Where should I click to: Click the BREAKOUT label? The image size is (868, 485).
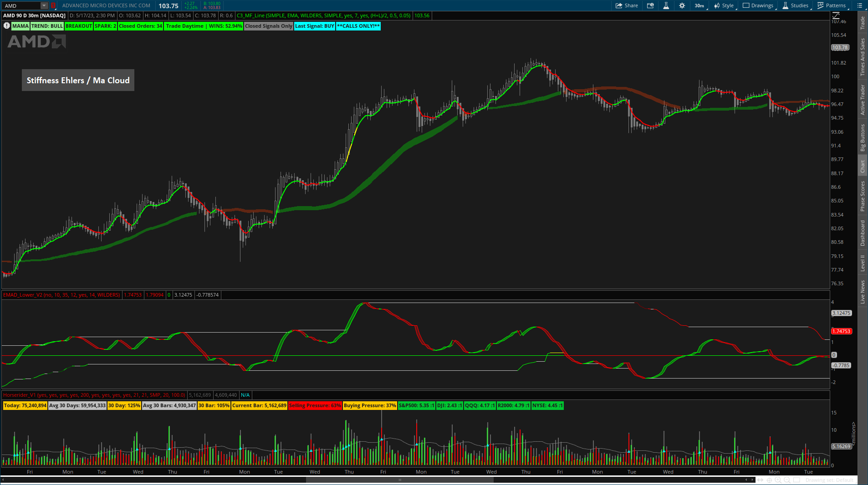[79, 26]
